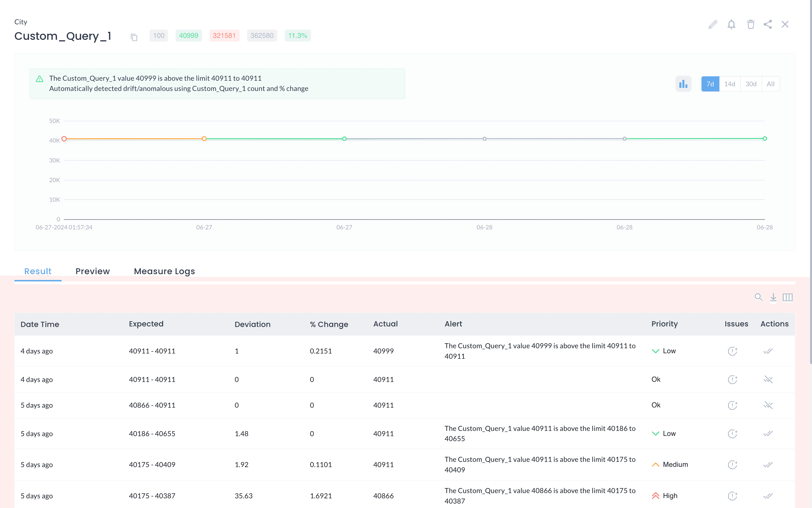Select the green 11.3% badge chip
The image size is (812, 508).
click(297, 35)
